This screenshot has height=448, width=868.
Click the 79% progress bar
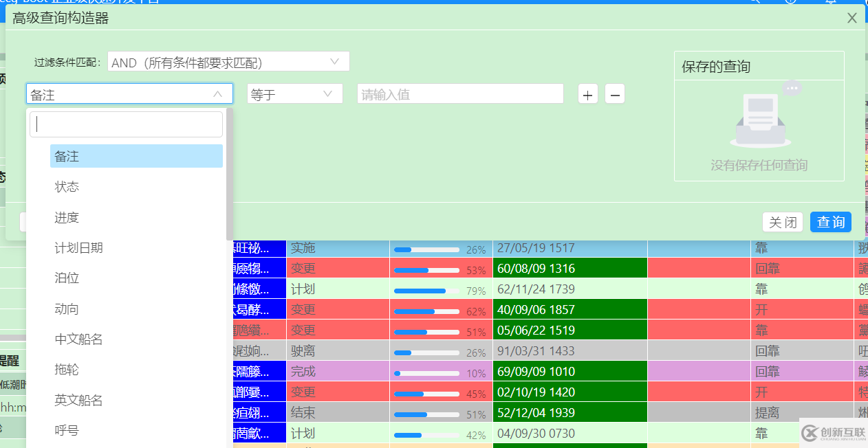(426, 291)
